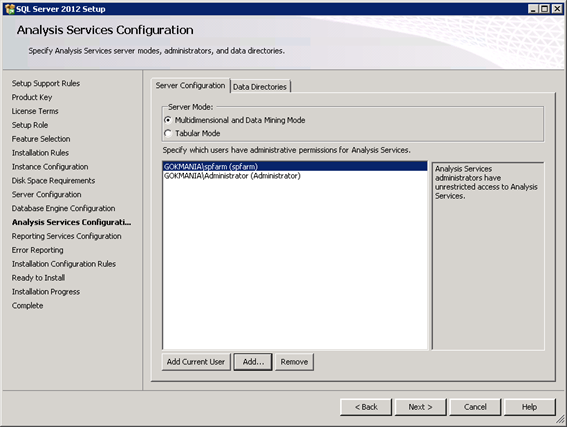This screenshot has height=427, width=567.
Task: Click the SQL Server Setup title bar icon
Action: point(10,9)
